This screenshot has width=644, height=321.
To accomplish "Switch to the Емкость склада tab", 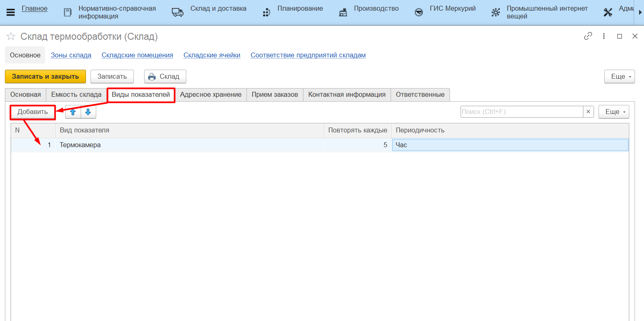I will coord(76,95).
